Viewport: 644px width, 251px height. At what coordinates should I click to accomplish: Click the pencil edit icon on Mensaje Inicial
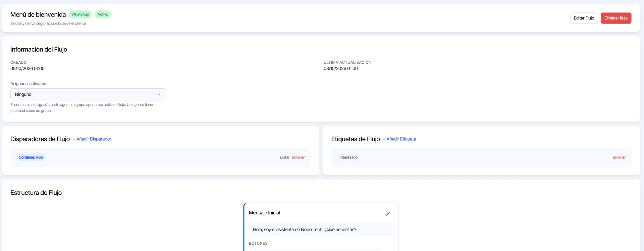pos(388,214)
